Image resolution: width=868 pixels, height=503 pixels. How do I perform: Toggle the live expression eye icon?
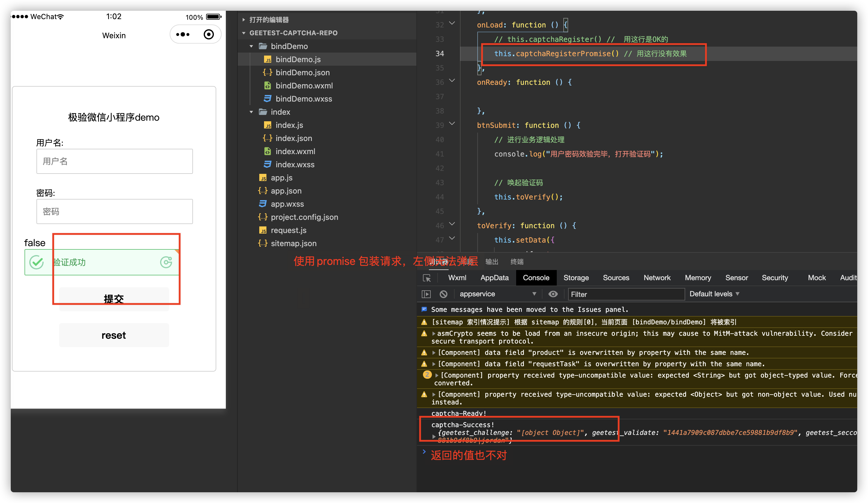[x=553, y=294]
